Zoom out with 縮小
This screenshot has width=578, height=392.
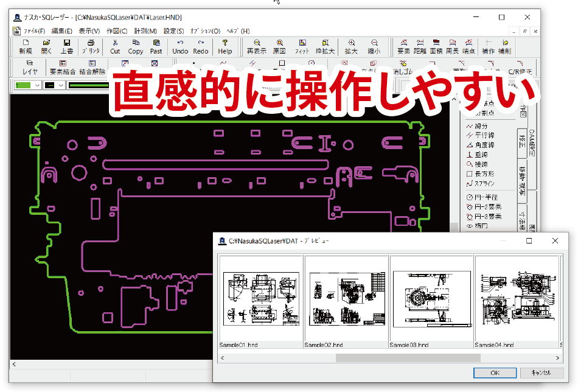pos(374,47)
